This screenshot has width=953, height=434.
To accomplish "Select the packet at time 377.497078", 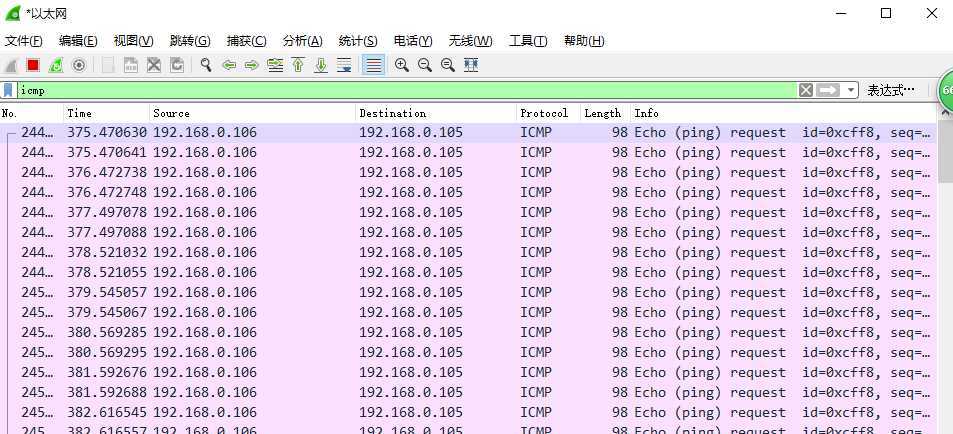I will (468, 213).
